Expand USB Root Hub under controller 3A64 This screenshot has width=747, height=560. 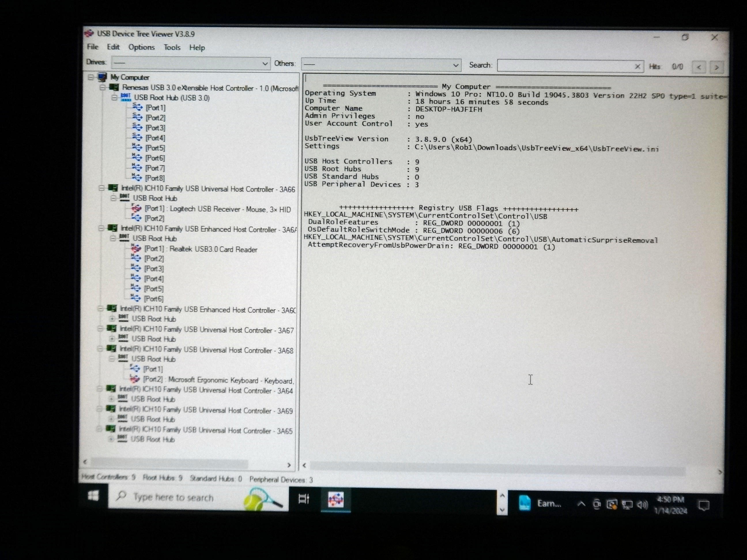(111, 399)
